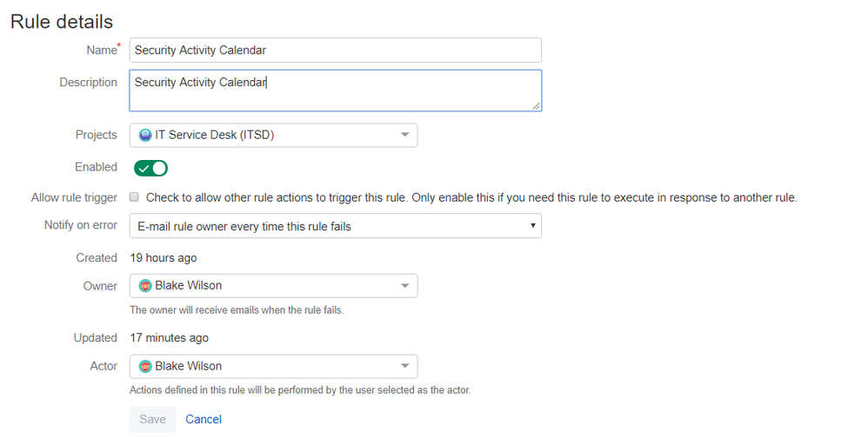
Task: Check the Allow rule trigger checkbox
Action: (x=134, y=197)
